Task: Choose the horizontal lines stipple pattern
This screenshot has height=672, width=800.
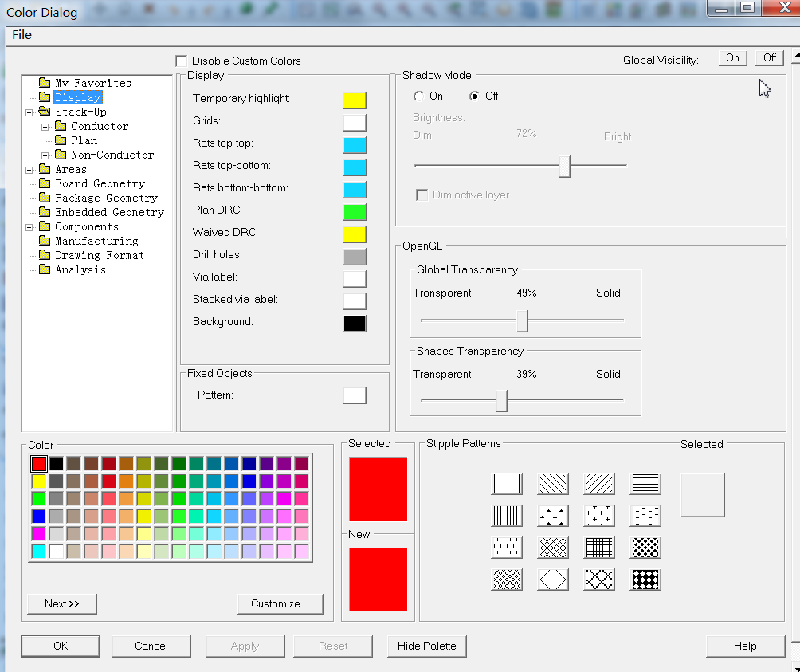Action: point(645,484)
